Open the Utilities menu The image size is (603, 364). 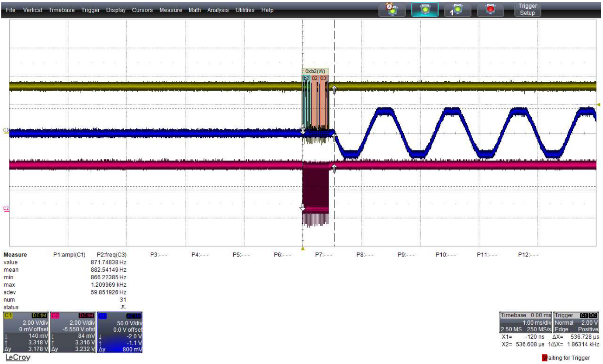[x=246, y=10]
